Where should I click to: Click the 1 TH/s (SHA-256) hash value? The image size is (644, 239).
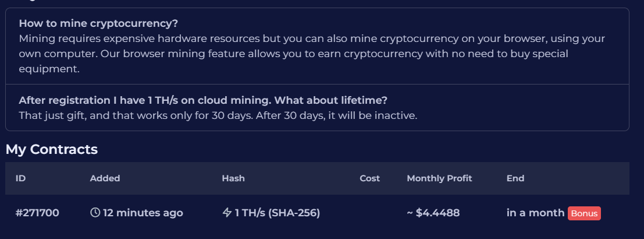(x=277, y=213)
